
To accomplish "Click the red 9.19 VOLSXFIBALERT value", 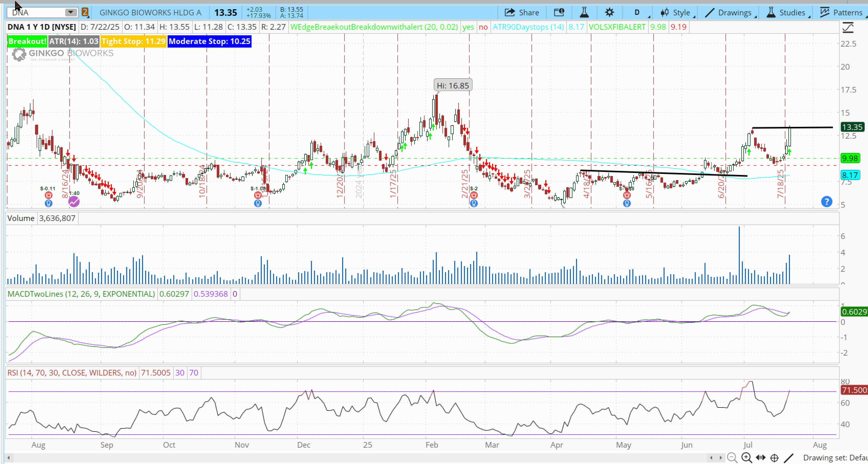I will tap(678, 27).
